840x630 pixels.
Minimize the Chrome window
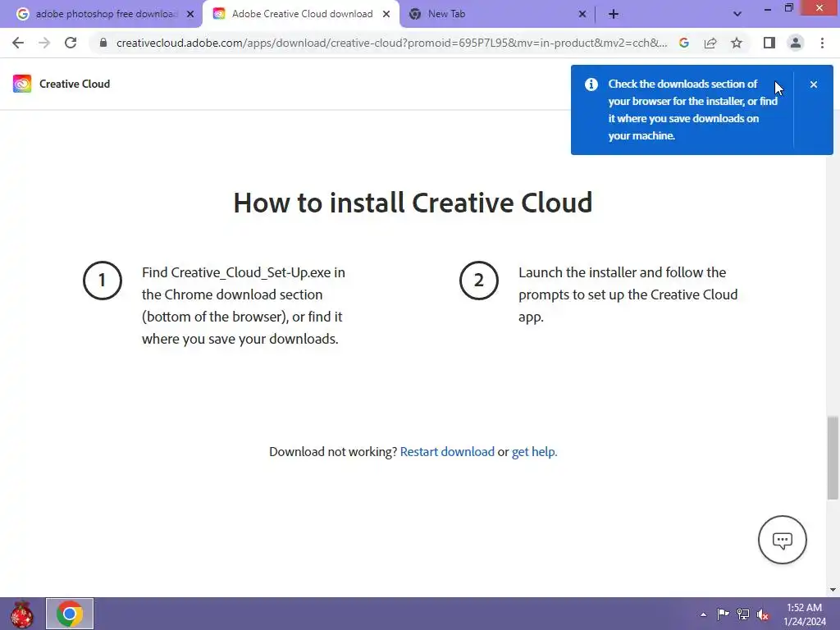767,8
